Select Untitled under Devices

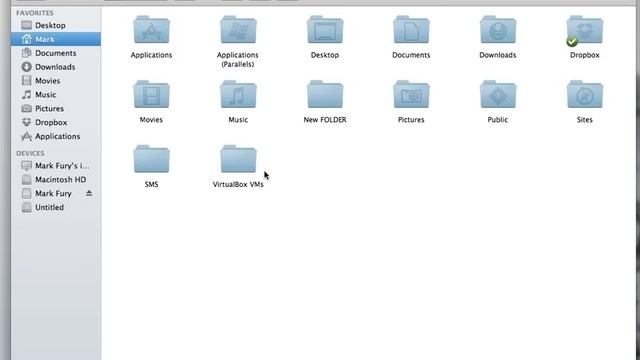coord(56,207)
